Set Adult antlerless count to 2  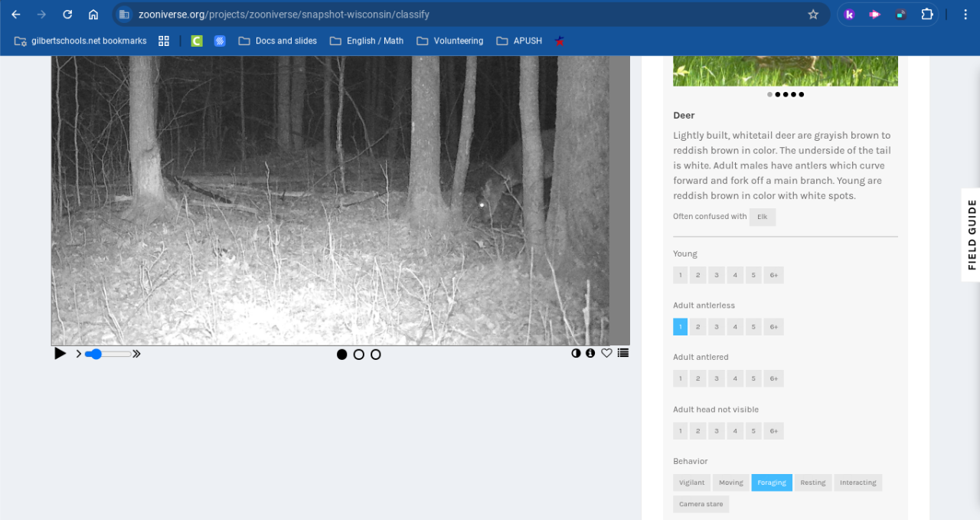pyautogui.click(x=698, y=327)
